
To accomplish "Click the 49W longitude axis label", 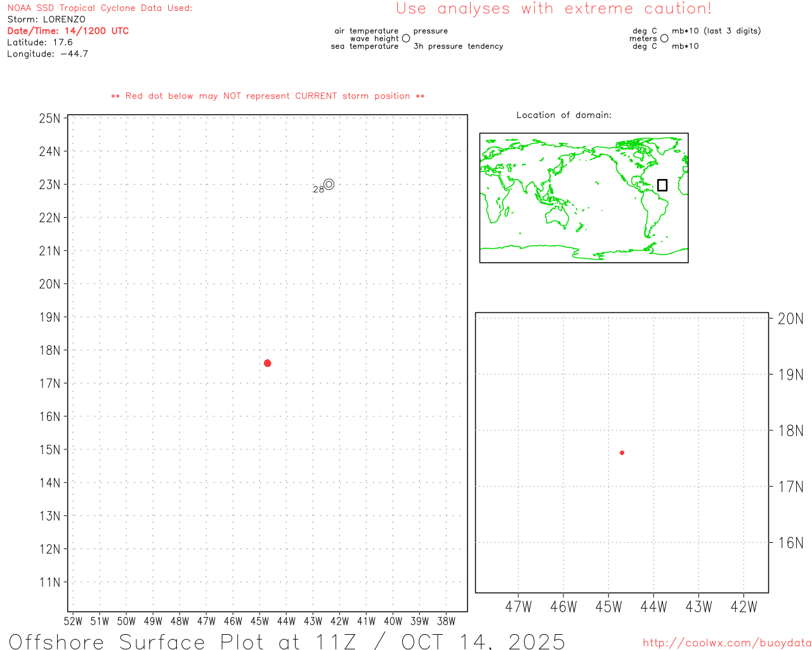I will tap(153, 621).
